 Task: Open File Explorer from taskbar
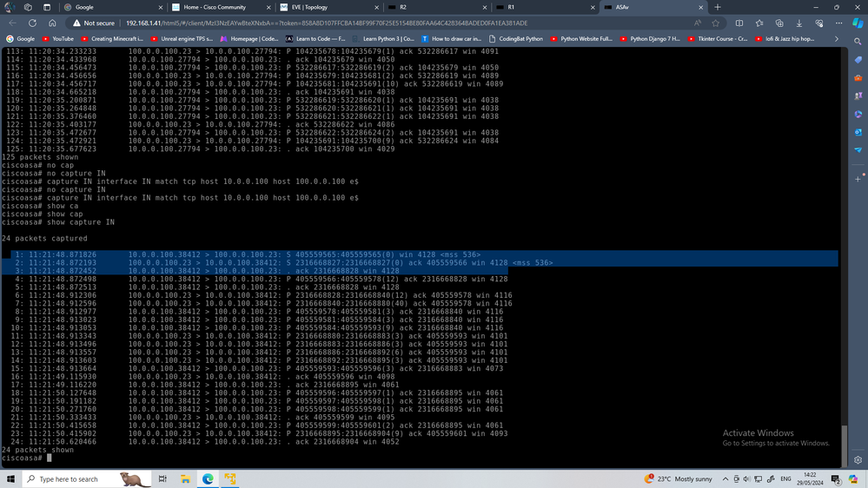[185, 478]
